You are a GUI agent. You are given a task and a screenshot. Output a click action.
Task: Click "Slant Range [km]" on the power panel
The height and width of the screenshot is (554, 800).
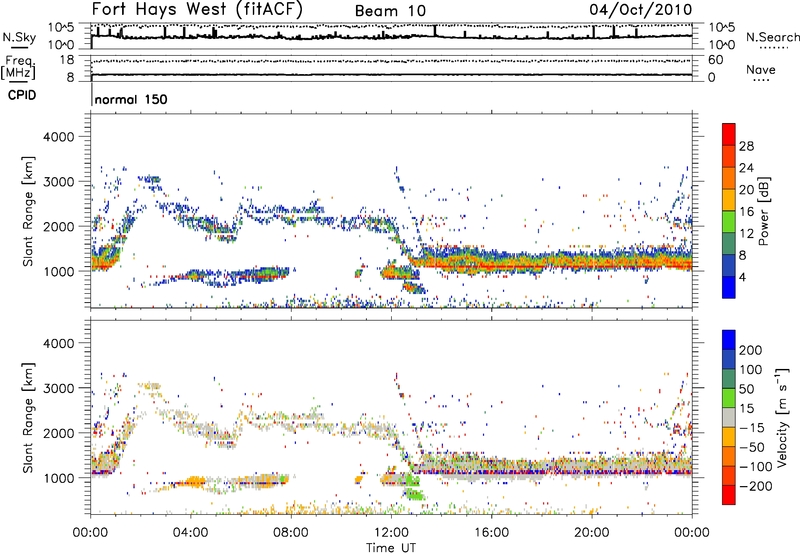28,211
